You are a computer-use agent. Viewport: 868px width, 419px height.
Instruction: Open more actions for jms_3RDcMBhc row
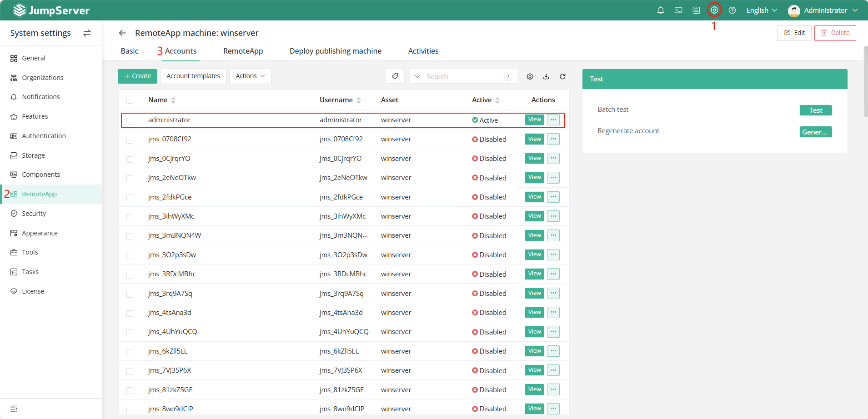[553, 274]
